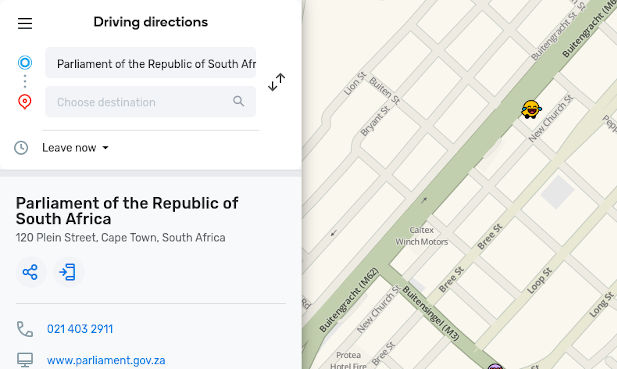Click the blue origin location marker icon
This screenshot has width=617, height=369.
25,63
